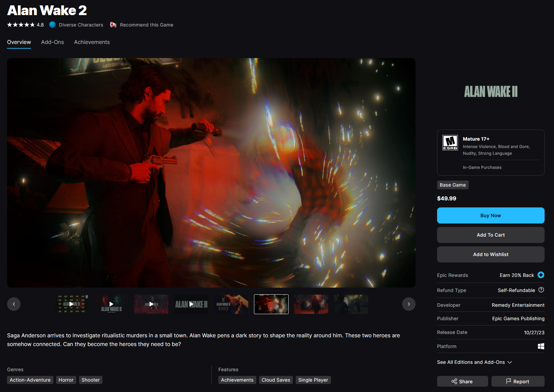Click the release date 10/27/23
The width and height of the screenshot is (554, 392).
click(534, 333)
